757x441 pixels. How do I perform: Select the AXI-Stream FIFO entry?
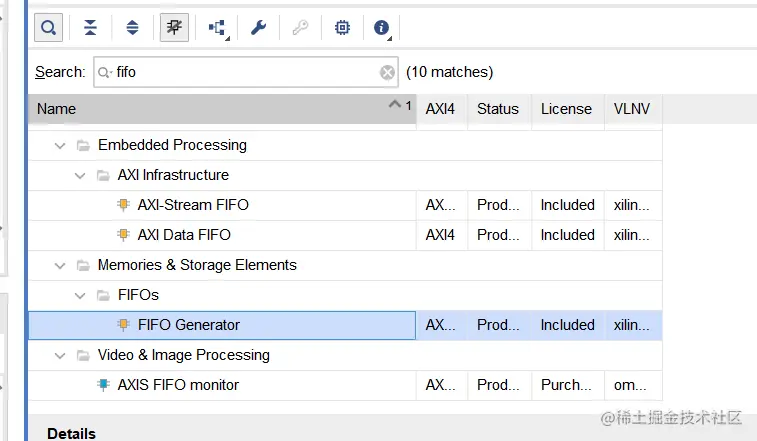tap(193, 205)
